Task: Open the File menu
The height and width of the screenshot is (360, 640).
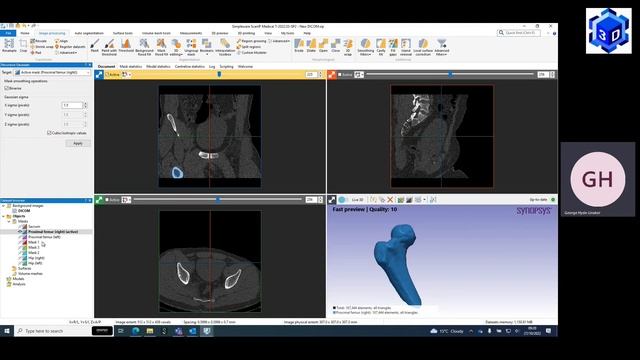Action: 8,33
